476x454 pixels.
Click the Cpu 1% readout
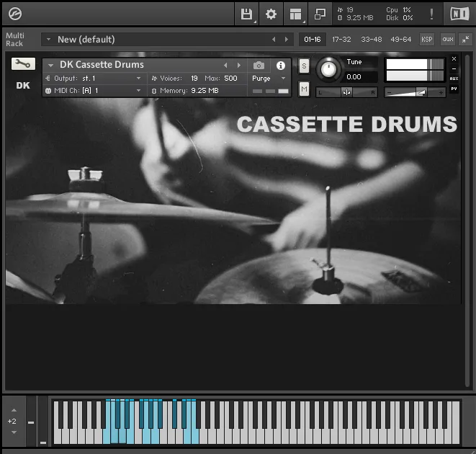[x=399, y=10]
